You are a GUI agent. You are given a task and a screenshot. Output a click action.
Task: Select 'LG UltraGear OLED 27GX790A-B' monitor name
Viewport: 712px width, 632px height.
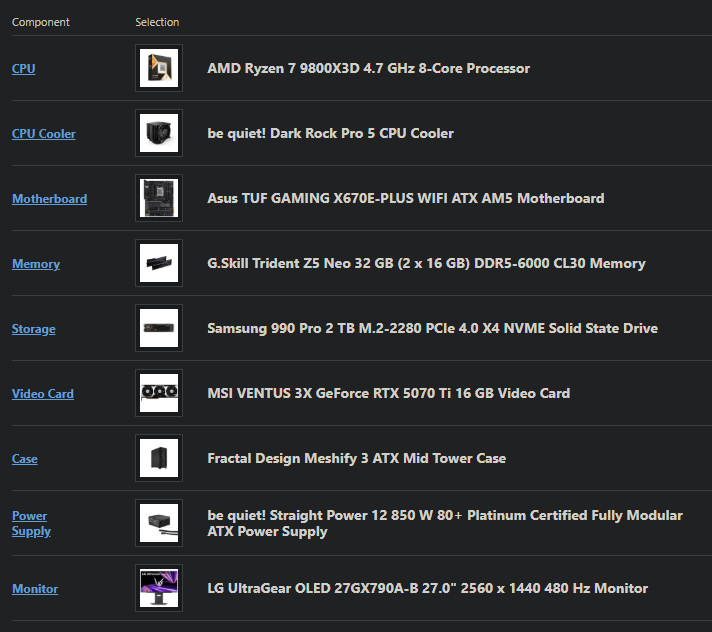coord(428,588)
